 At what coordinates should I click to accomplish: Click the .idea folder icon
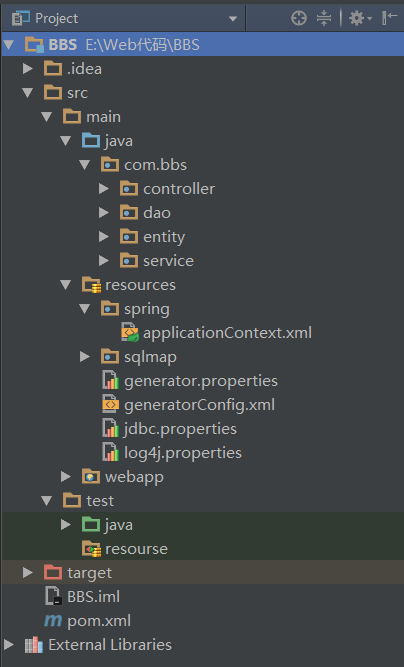pyautogui.click(x=53, y=68)
